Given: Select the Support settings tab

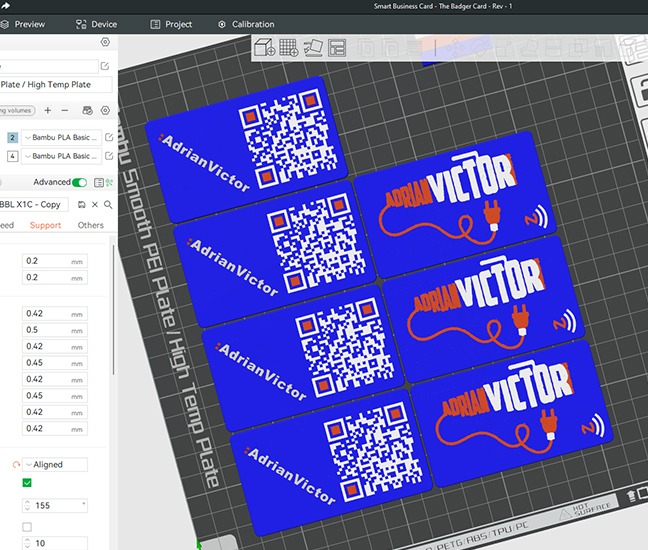Looking at the screenshot, I should point(45,225).
